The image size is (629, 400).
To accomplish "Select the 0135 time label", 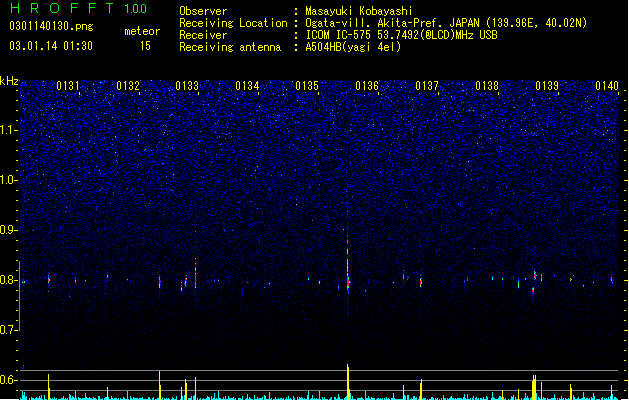I will [x=307, y=86].
